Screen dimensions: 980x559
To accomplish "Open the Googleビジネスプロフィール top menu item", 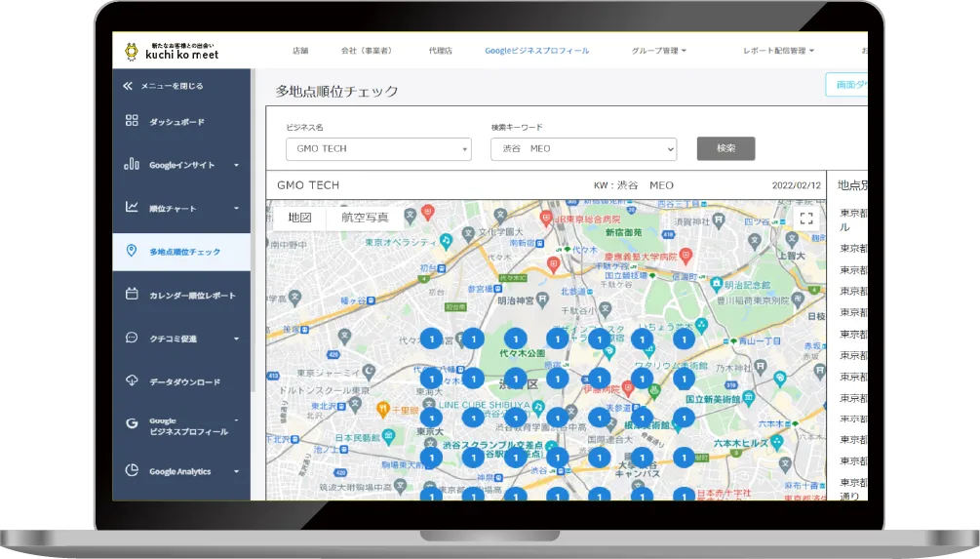I will pyautogui.click(x=536, y=51).
